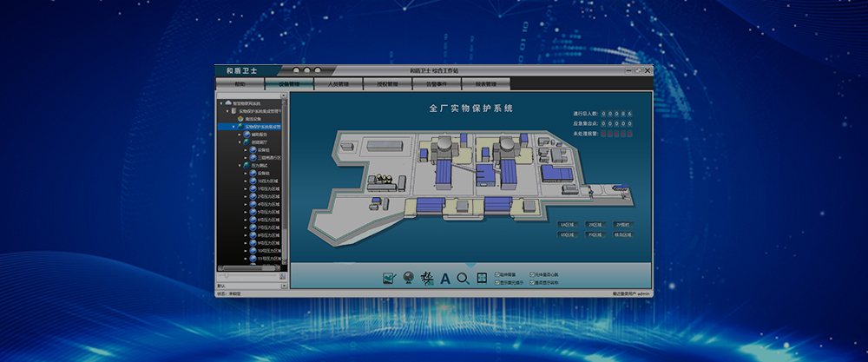Click the globe icon in bottom toolbar
The height and width of the screenshot is (362, 868).
point(407,278)
